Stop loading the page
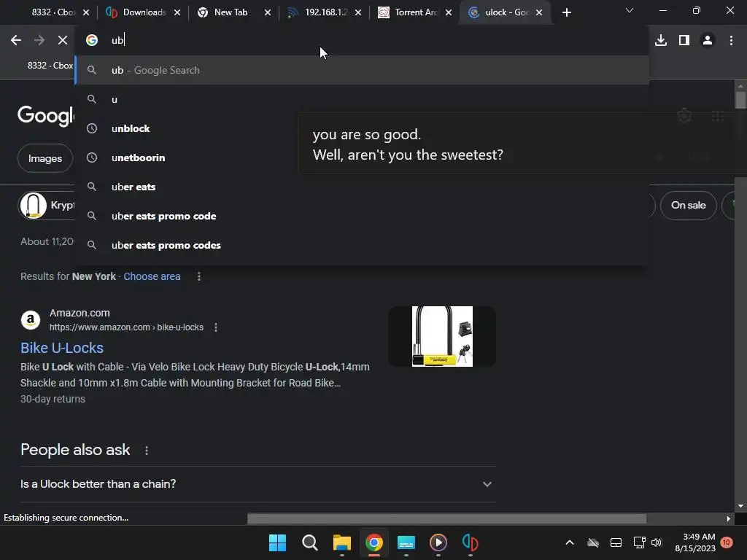Viewport: 747px width, 560px height. click(x=63, y=41)
